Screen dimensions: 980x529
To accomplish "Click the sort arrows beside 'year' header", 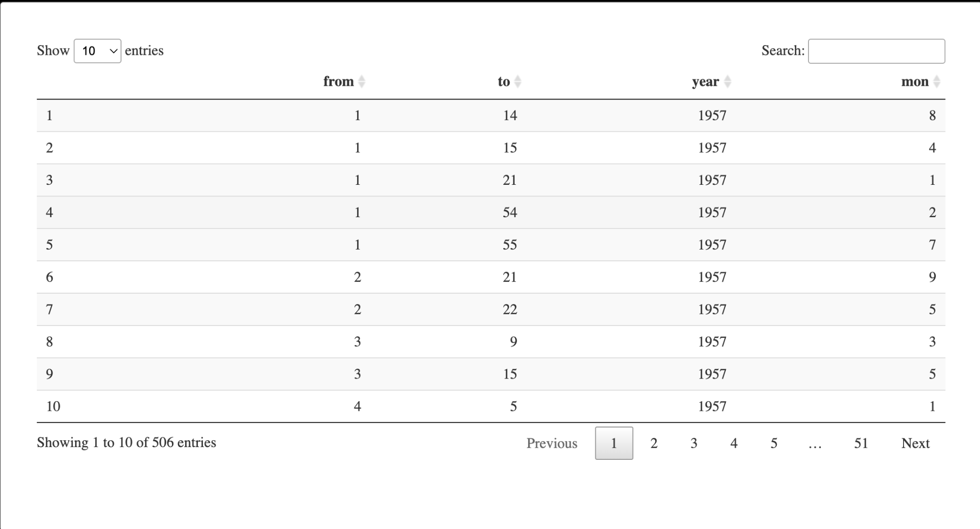I will tap(727, 81).
